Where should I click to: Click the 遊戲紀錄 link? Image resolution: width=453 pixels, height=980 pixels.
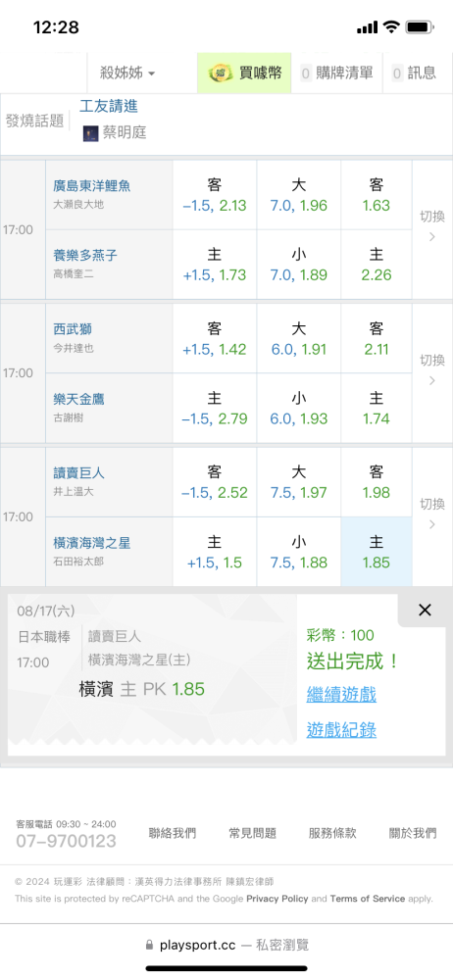[x=341, y=729]
